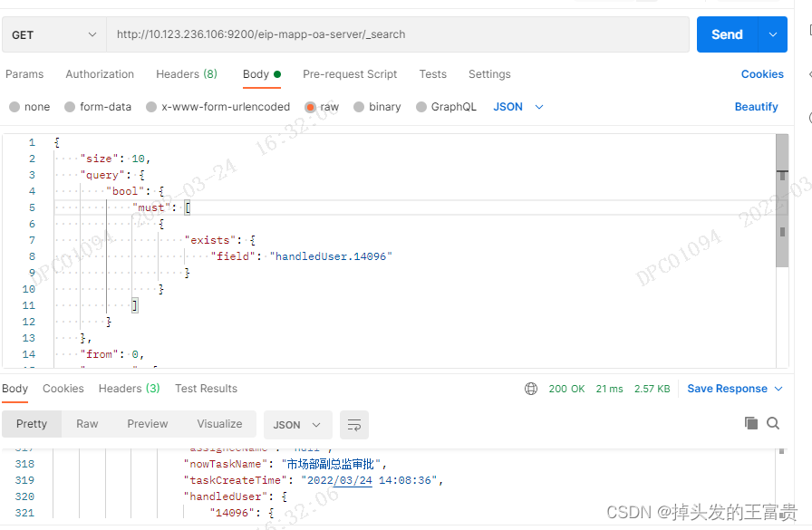The height and width of the screenshot is (530, 812).
Task: Click Save Response
Action: click(x=727, y=389)
